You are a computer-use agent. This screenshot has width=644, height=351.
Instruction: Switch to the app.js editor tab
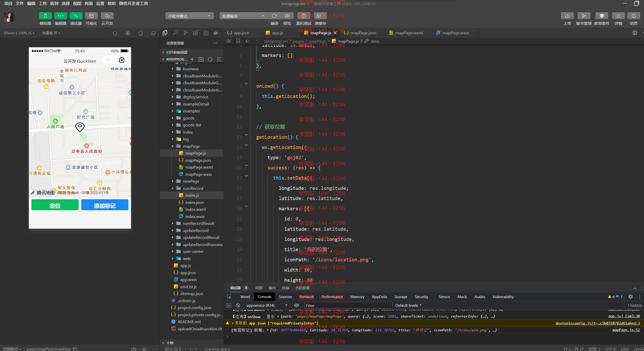click(x=277, y=33)
